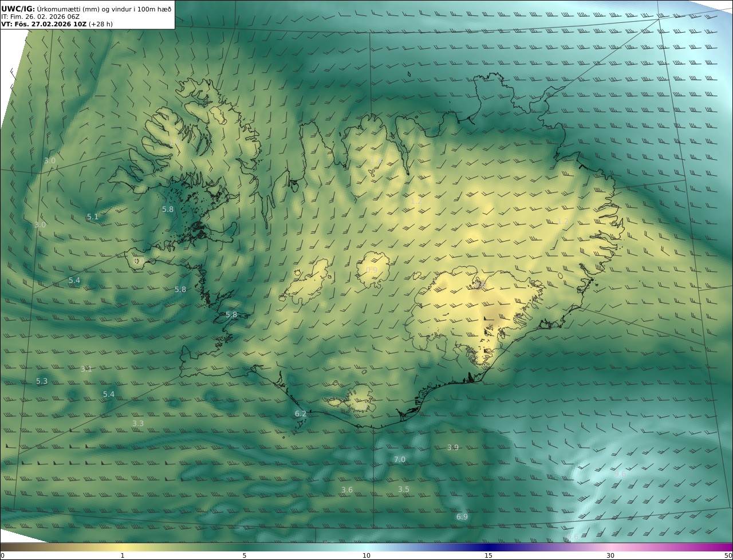Screen dimensions: 733x560
Task: Click the 6.2 precipitation label on the southwest coast
Action: pos(300,413)
